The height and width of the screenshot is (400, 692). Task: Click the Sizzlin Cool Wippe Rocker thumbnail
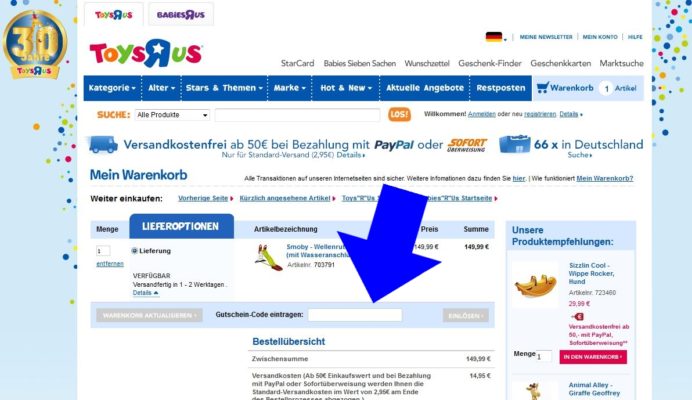[535, 285]
